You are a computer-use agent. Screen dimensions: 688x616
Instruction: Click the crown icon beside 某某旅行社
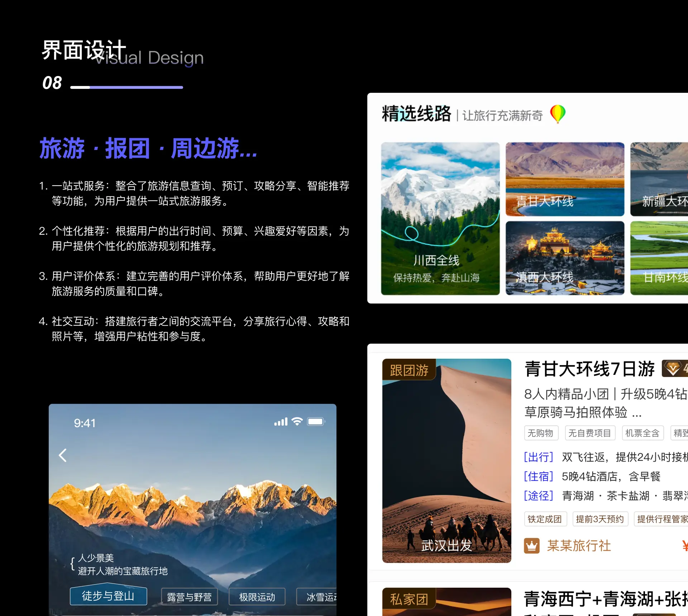click(x=532, y=546)
